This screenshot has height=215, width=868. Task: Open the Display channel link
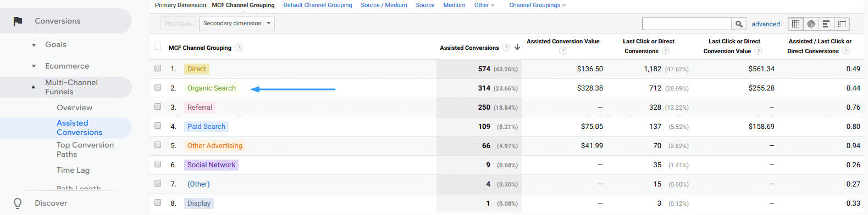tap(199, 203)
